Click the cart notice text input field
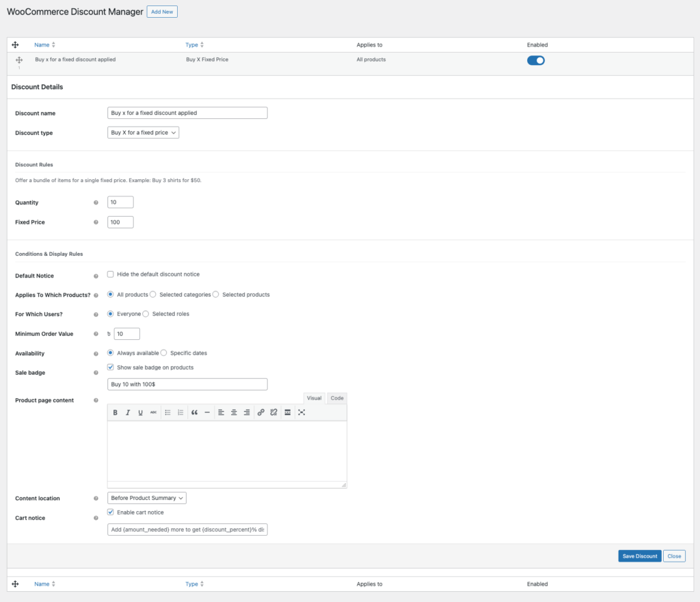This screenshot has height=602, width=700. 187,529
